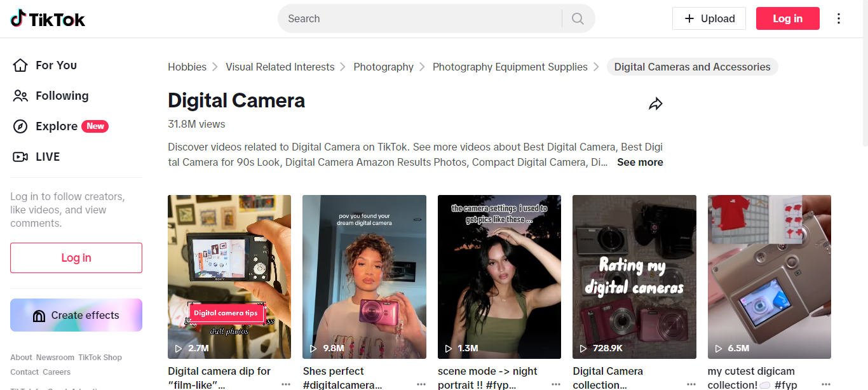Open options for scene mode night portrait video
Screen dimensions: 868x390
click(x=556, y=384)
